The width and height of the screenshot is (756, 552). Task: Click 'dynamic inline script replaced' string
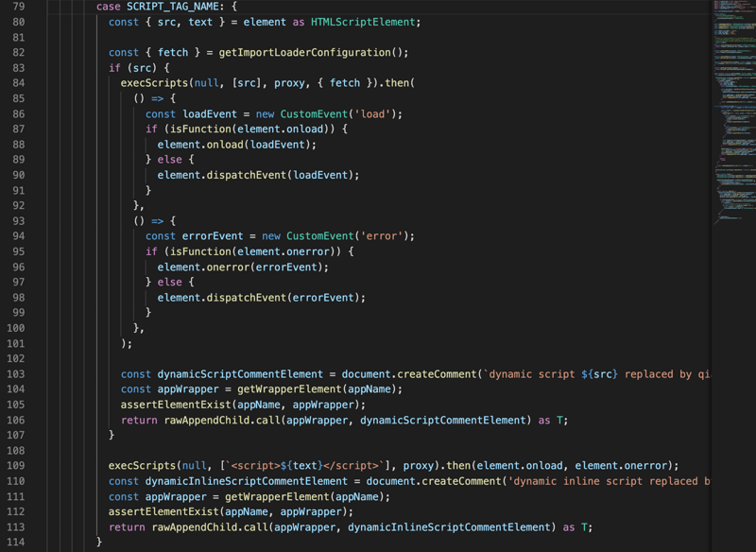tap(609, 482)
